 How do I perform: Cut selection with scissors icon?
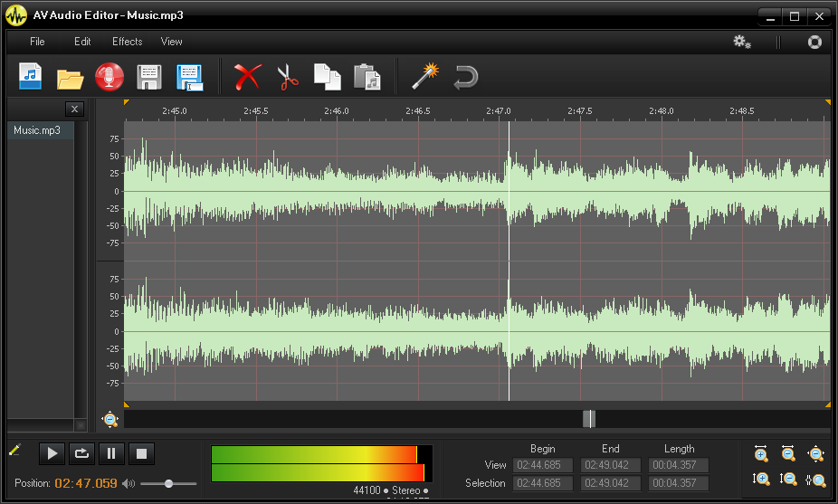[x=288, y=77]
